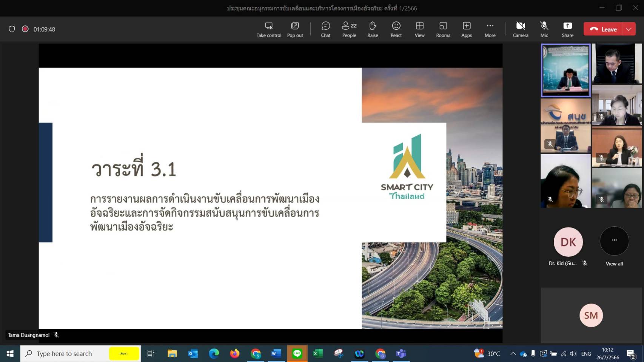The height and width of the screenshot is (362, 644).
Task: Open Excel from taskbar
Action: click(318, 354)
